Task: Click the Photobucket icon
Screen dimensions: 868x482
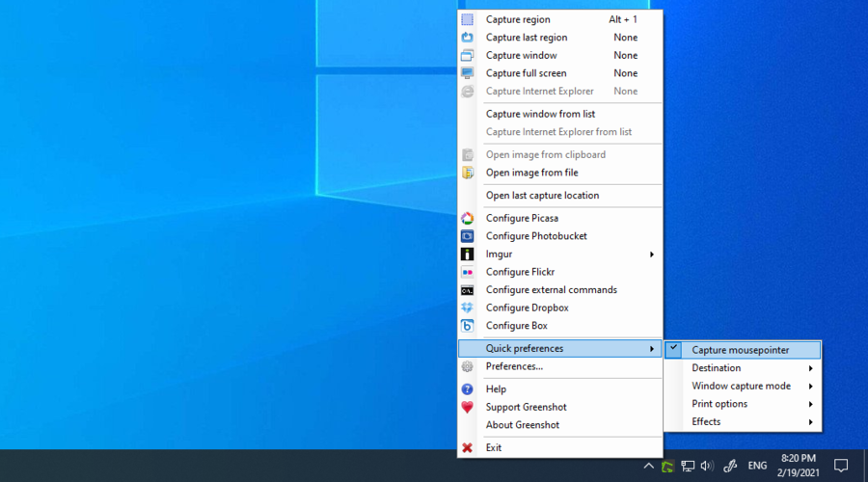Action: click(467, 236)
